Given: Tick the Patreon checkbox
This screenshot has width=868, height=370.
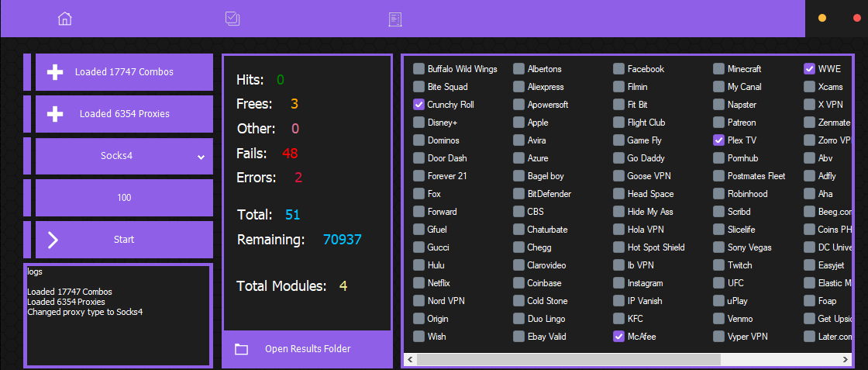Looking at the screenshot, I should click(x=718, y=123).
